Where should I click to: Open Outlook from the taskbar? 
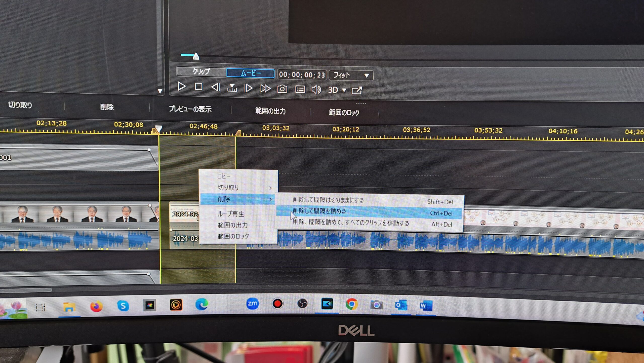(401, 305)
